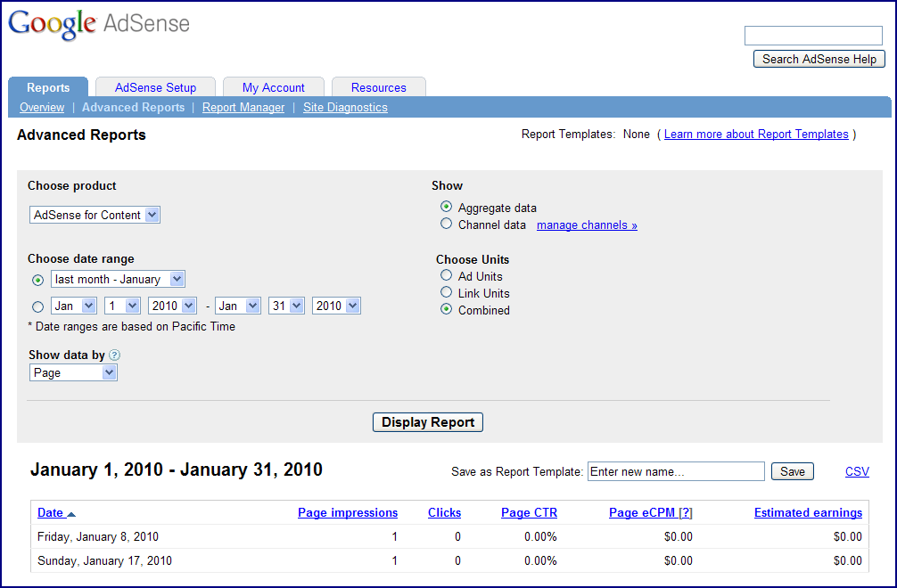Screen dimensions: 897x588
Task: Sort by Page impressions column
Action: coord(348,512)
